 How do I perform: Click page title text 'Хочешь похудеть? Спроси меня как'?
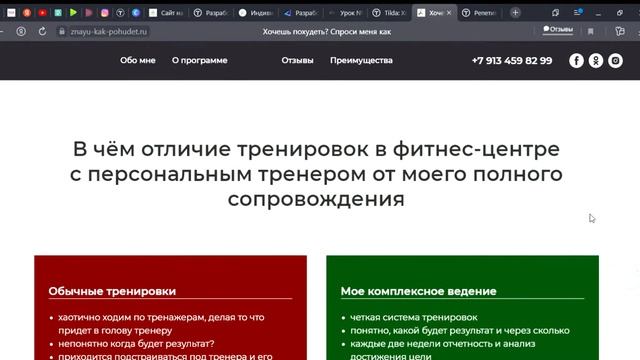click(327, 31)
